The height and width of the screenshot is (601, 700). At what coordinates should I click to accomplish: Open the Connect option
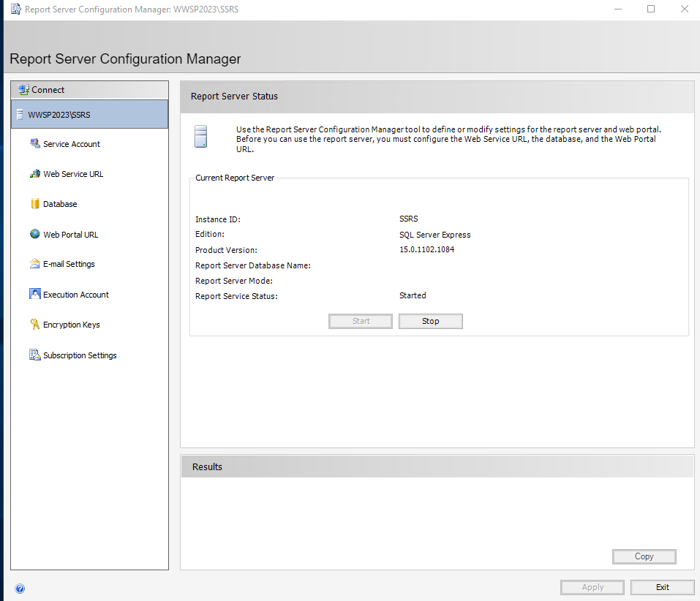pos(90,90)
